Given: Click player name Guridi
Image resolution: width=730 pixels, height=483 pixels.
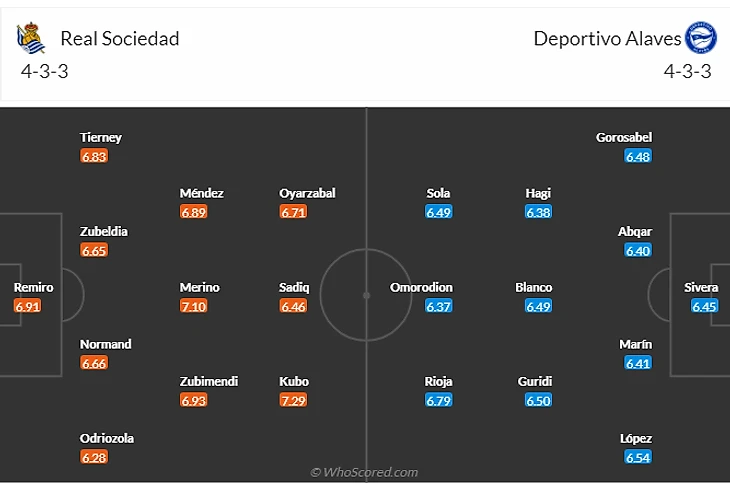Looking at the screenshot, I should point(535,381).
